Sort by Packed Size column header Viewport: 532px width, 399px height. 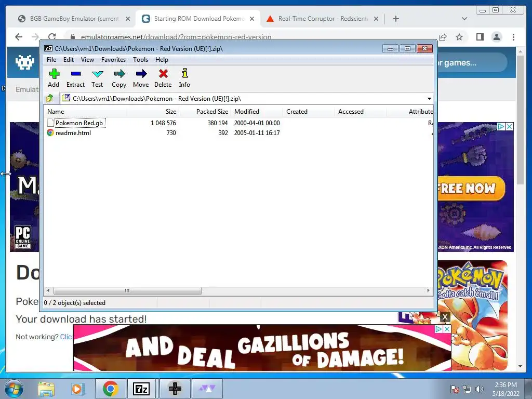point(205,112)
